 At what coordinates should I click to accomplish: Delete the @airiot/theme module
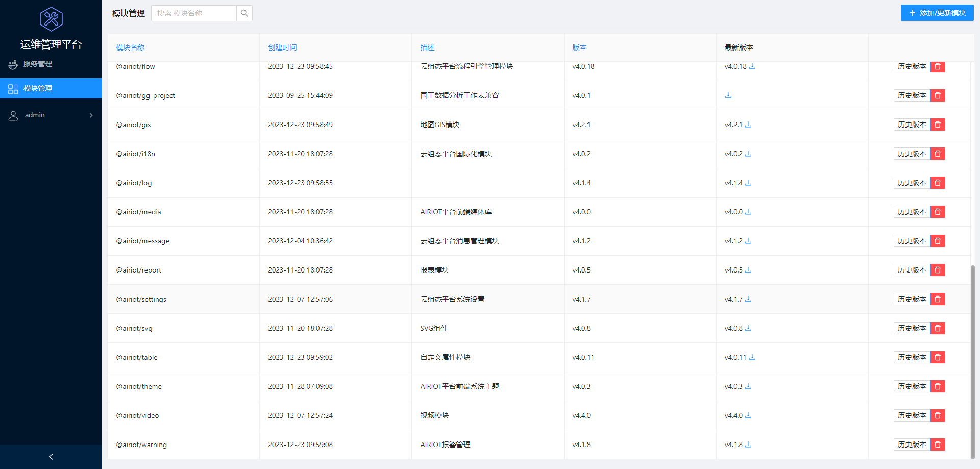point(938,386)
